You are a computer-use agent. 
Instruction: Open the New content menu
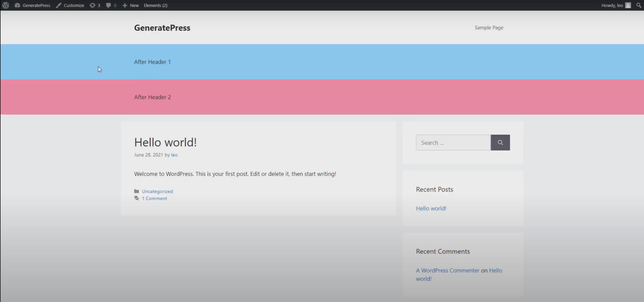pyautogui.click(x=134, y=5)
